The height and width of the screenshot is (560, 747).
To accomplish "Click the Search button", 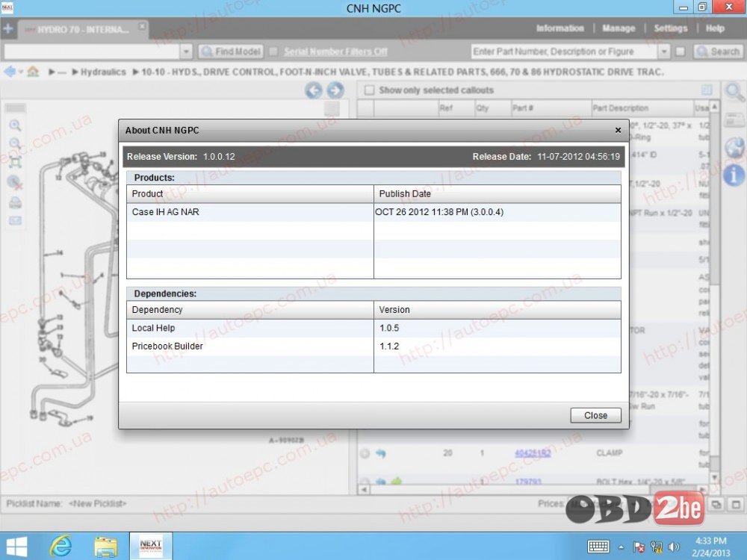I will (718, 52).
